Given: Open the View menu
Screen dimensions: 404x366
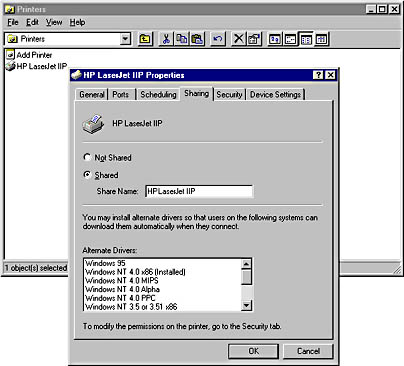Looking at the screenshot, I should coord(54,22).
